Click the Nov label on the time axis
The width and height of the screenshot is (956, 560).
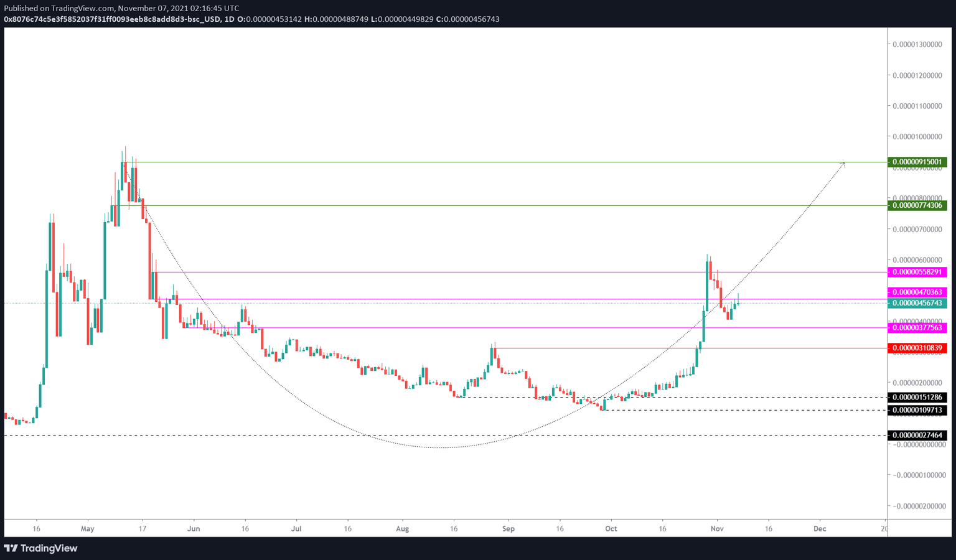pyautogui.click(x=717, y=529)
